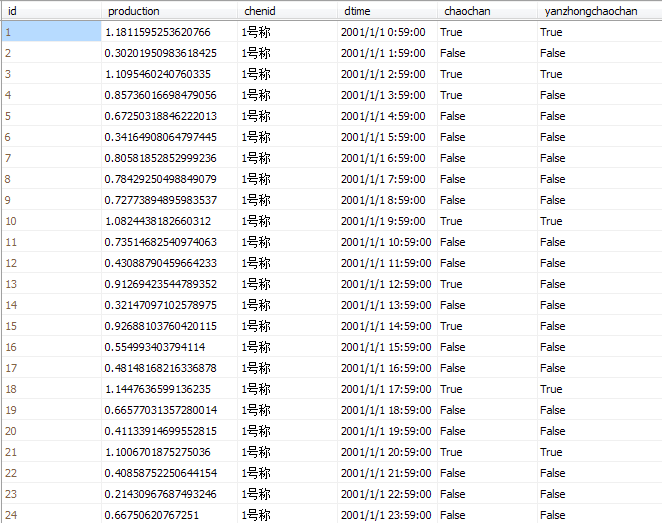Select production value 0.40858752250644154
This screenshot has width=662, height=523.
pos(160,473)
